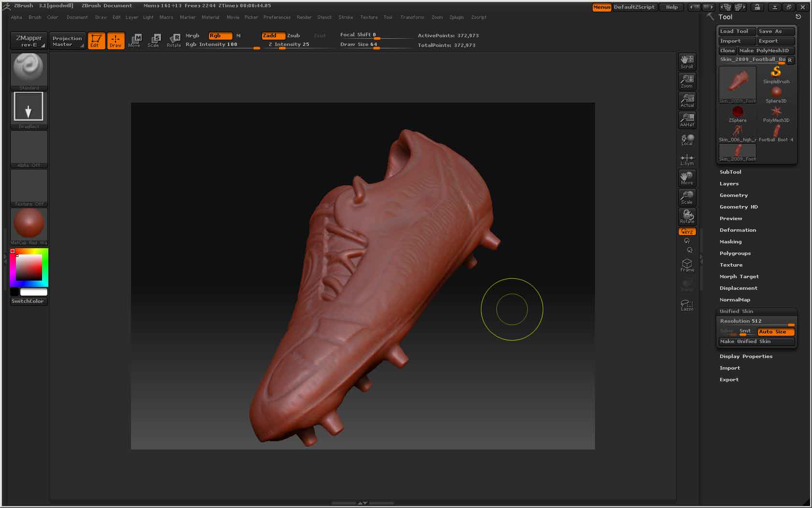Toggle the Rgb paint mode
The width and height of the screenshot is (812, 508).
pos(220,35)
